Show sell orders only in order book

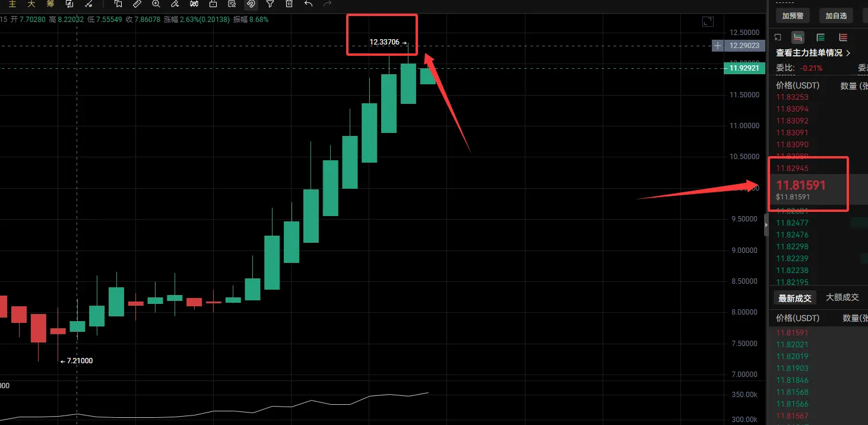(843, 37)
